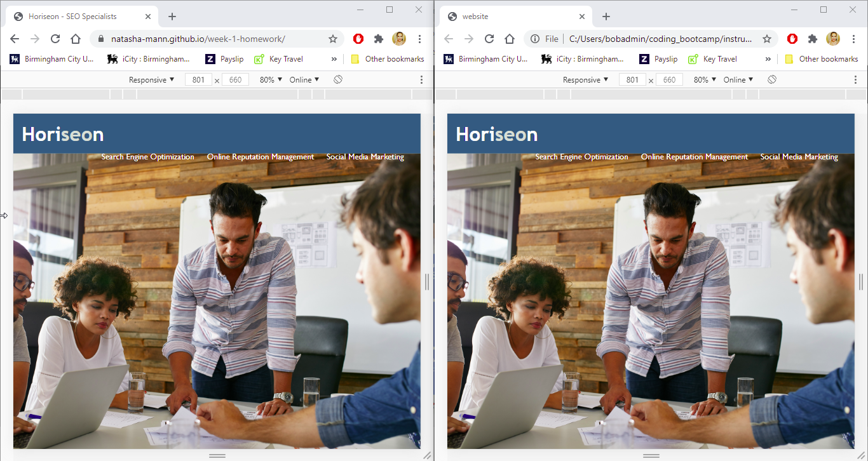Open the Other bookmarks folder in the Horiseon window
Image resolution: width=868 pixels, height=461 pixels.
tap(388, 59)
